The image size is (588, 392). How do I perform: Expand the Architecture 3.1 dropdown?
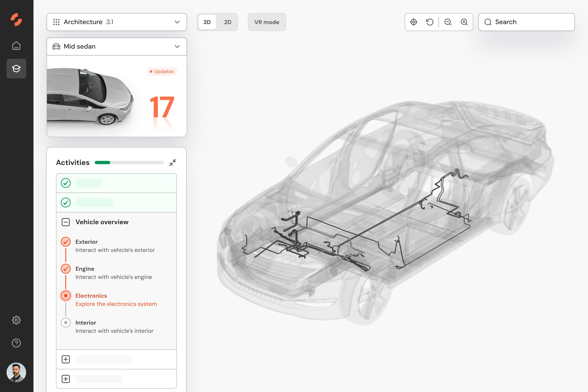(117, 22)
